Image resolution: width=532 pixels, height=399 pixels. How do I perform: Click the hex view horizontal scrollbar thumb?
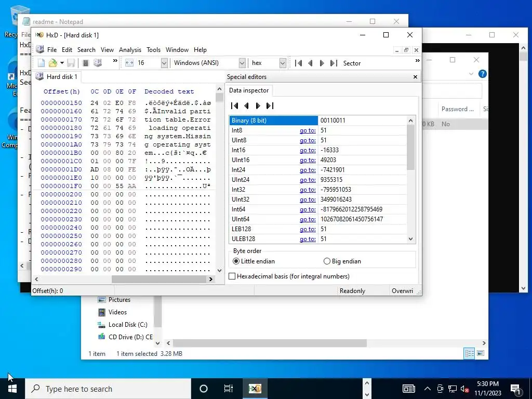[x=158, y=279]
